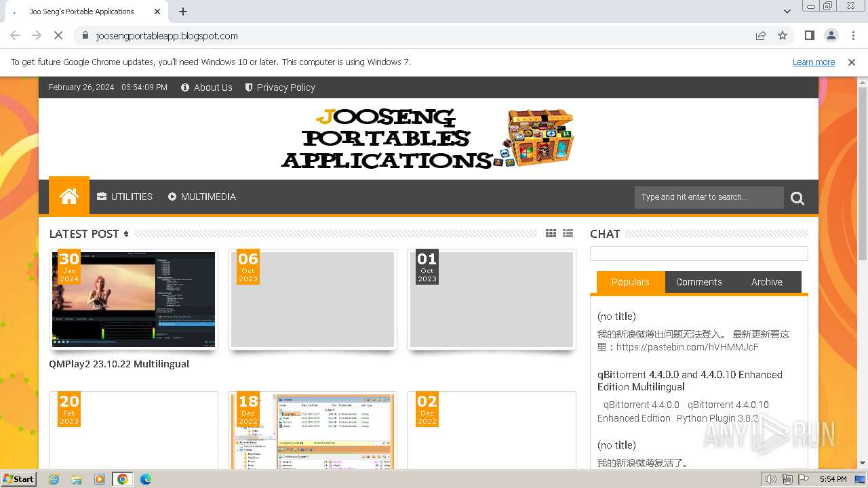868x488 pixels.
Task: Open Chrome profile menu
Action: [831, 36]
